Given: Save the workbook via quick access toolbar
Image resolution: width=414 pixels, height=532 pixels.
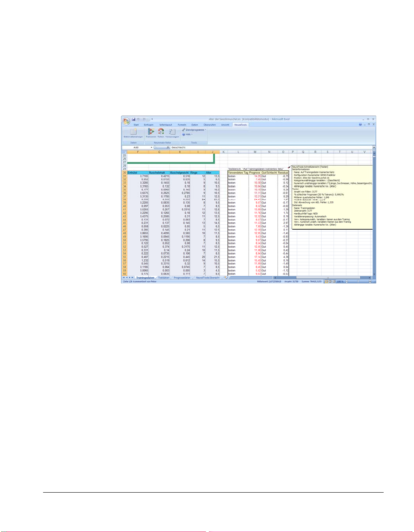Looking at the screenshot, I should [x=133, y=119].
